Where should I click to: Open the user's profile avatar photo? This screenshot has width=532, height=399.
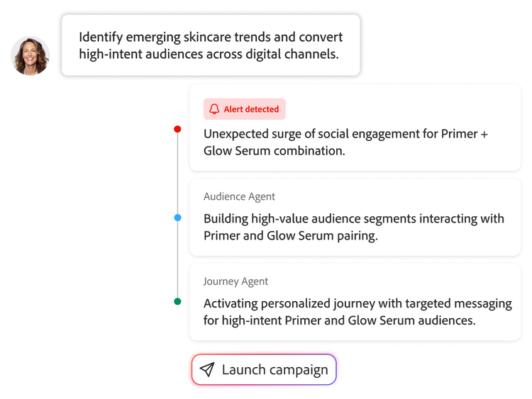30,56
